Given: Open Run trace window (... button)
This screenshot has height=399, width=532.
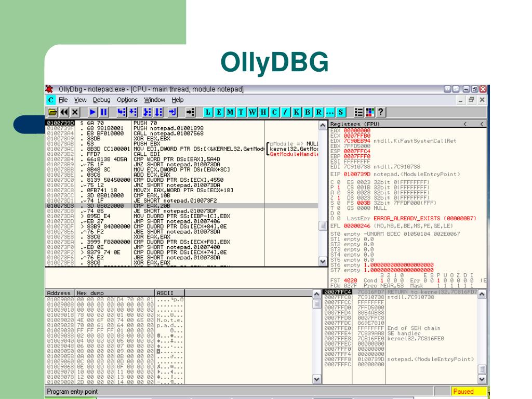Looking at the screenshot, I should point(330,112).
